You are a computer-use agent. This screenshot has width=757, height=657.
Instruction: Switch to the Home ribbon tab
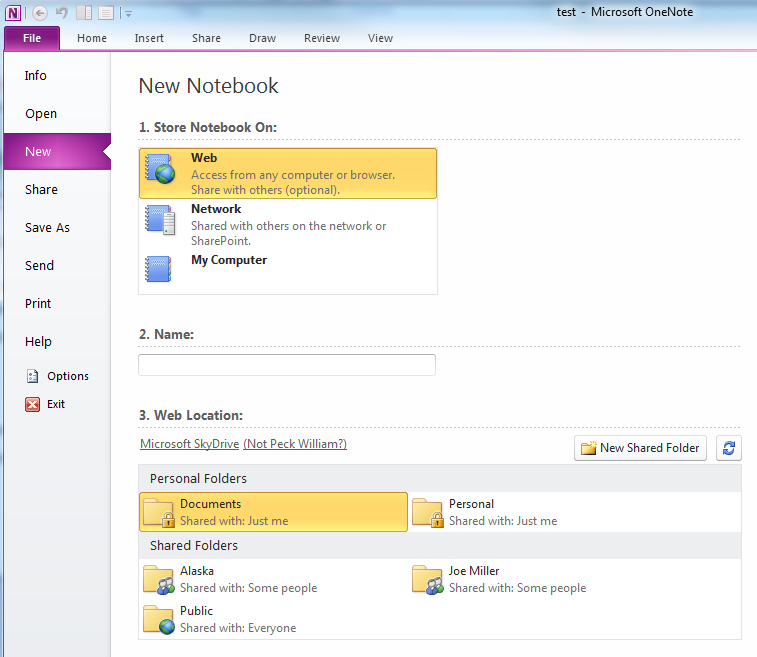(92, 38)
